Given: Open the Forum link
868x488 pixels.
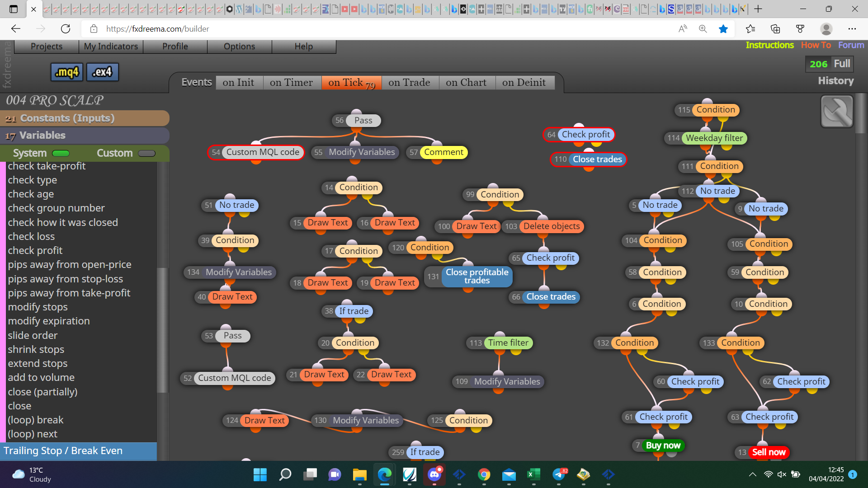Looking at the screenshot, I should point(851,45).
